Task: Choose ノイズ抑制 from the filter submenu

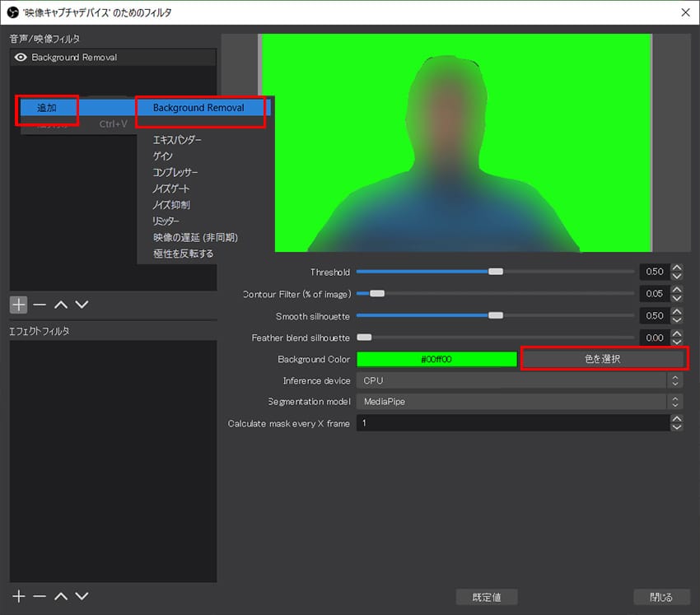Action: 171,205
